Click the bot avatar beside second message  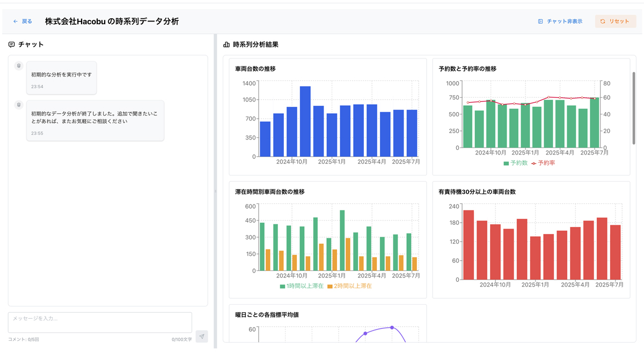pyautogui.click(x=19, y=105)
